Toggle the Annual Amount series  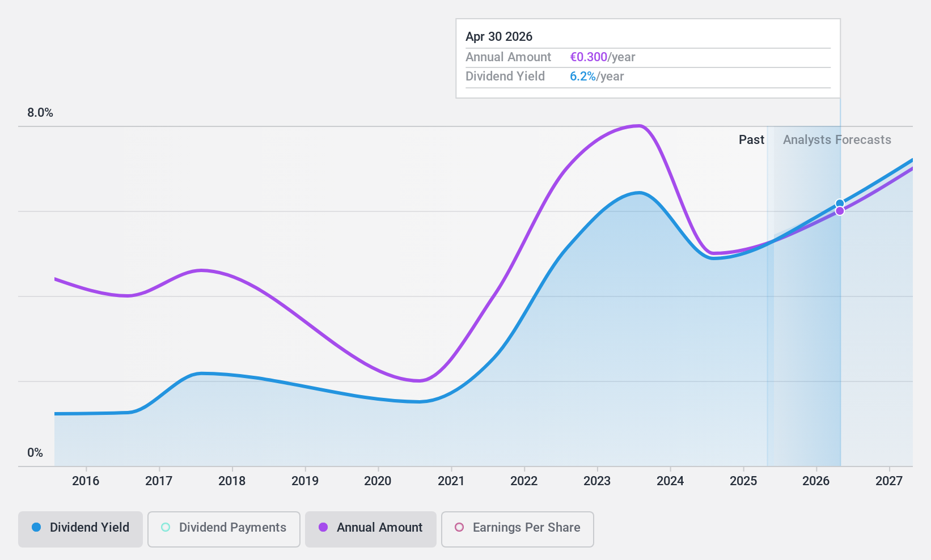click(371, 529)
